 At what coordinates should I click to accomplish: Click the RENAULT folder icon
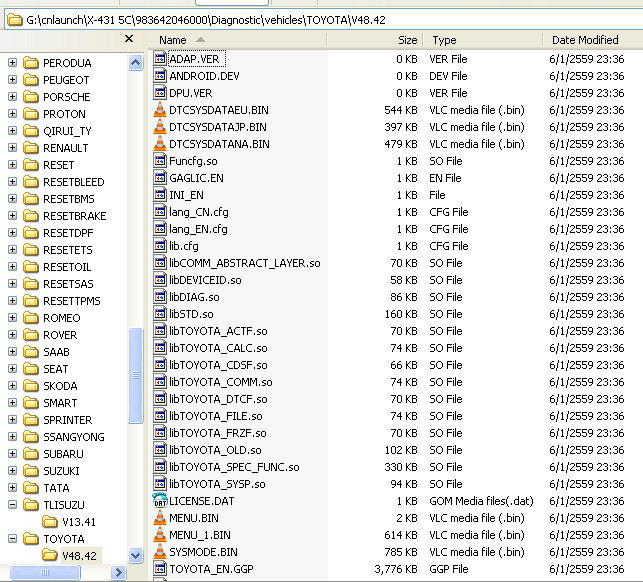point(31,148)
